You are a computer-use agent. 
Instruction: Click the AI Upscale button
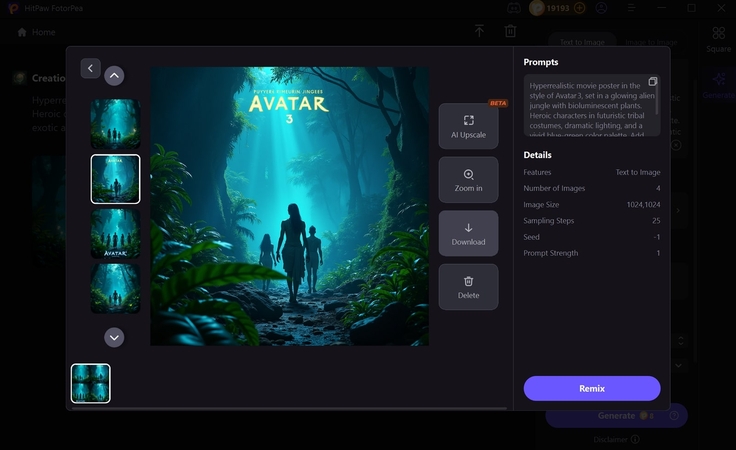click(x=468, y=126)
